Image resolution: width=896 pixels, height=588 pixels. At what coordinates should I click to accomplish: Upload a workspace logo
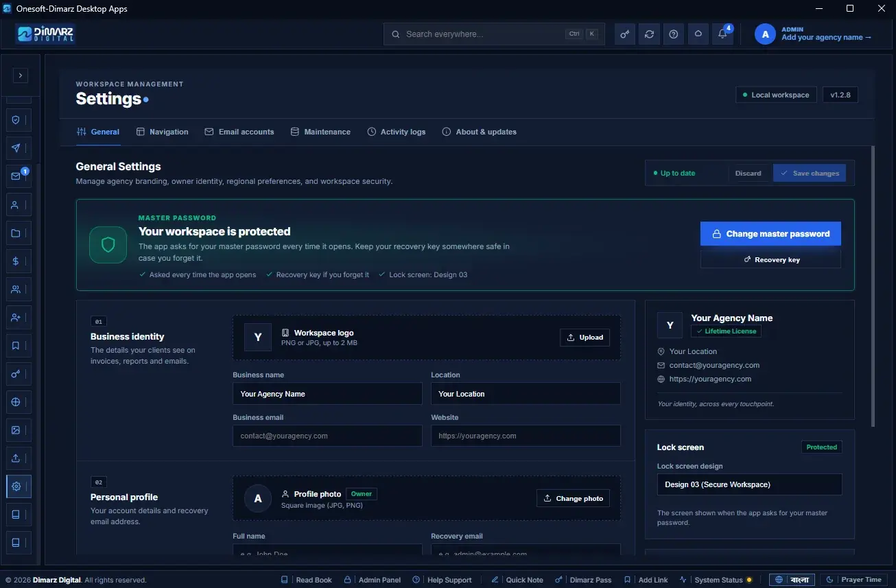[x=585, y=338]
